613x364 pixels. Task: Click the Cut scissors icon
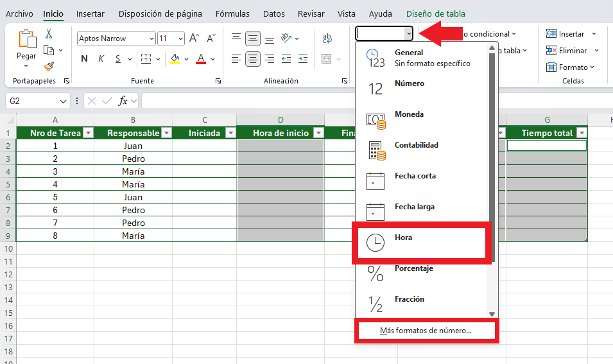[x=49, y=34]
